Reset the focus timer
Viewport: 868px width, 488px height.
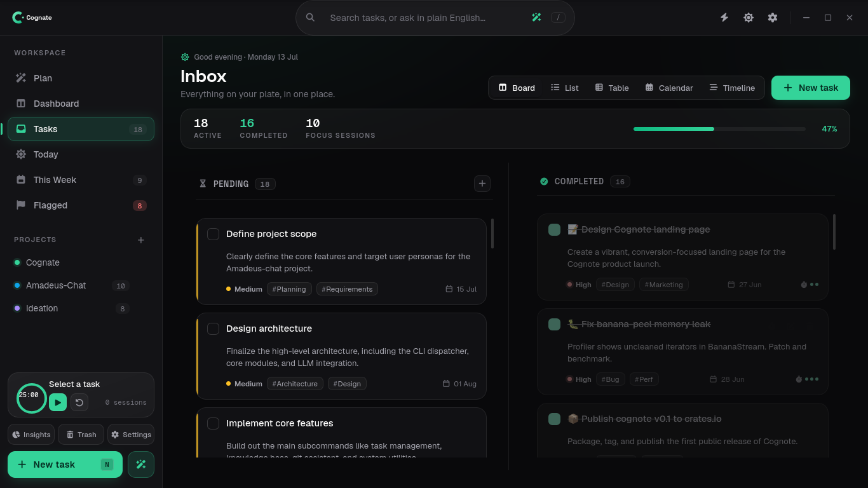click(x=79, y=402)
